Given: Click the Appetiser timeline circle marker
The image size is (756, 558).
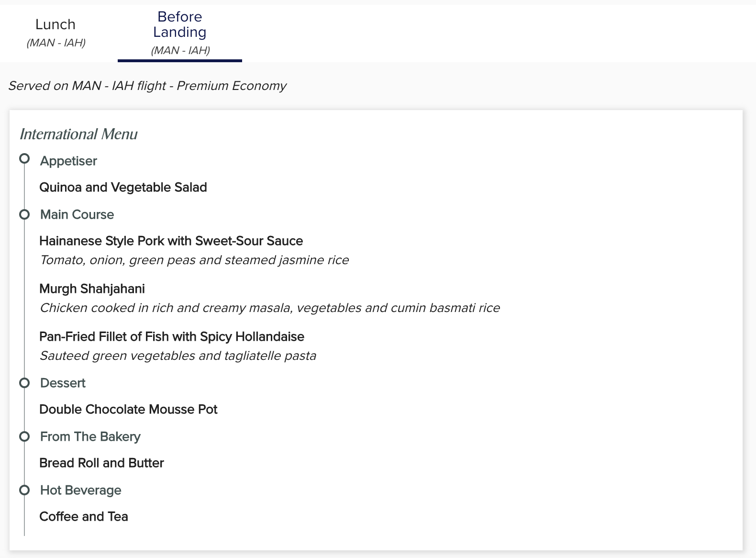Looking at the screenshot, I should [24, 158].
